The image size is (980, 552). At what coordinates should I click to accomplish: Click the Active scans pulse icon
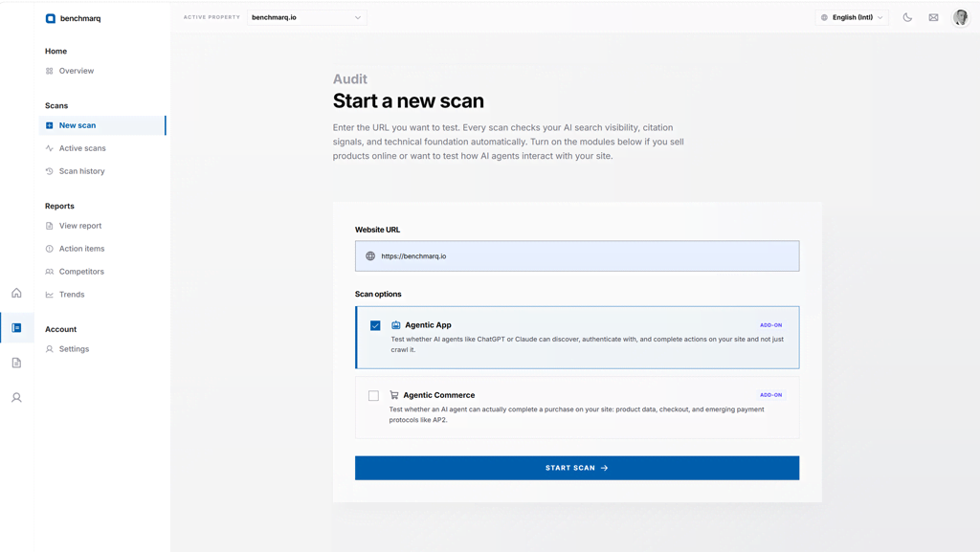50,148
